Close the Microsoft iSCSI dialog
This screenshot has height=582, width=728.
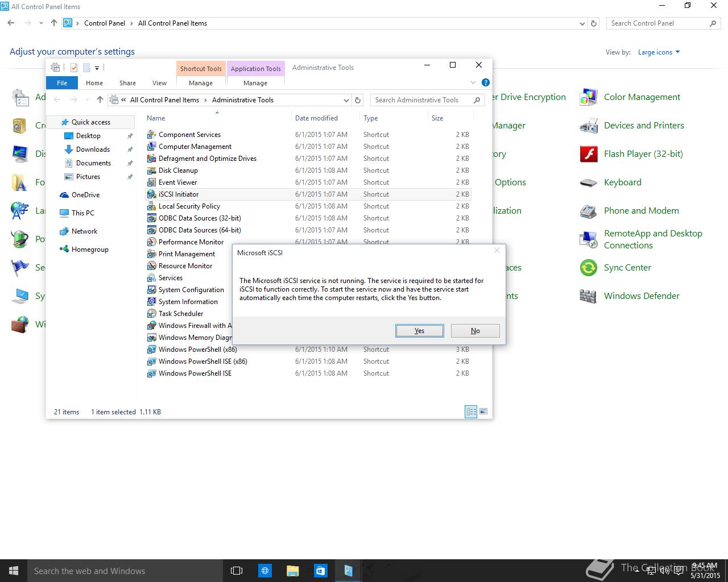click(497, 250)
